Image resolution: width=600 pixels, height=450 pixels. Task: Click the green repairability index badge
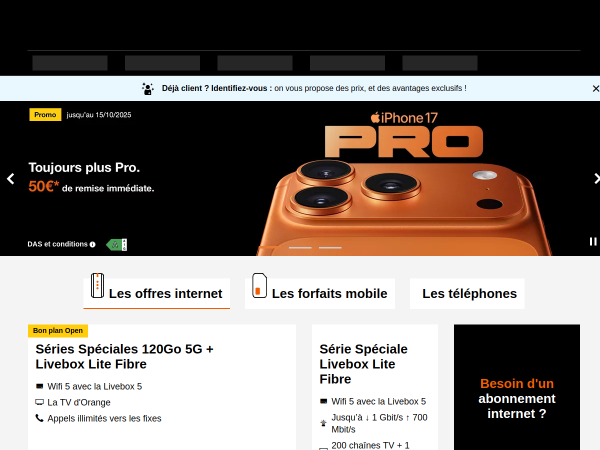[x=117, y=245]
